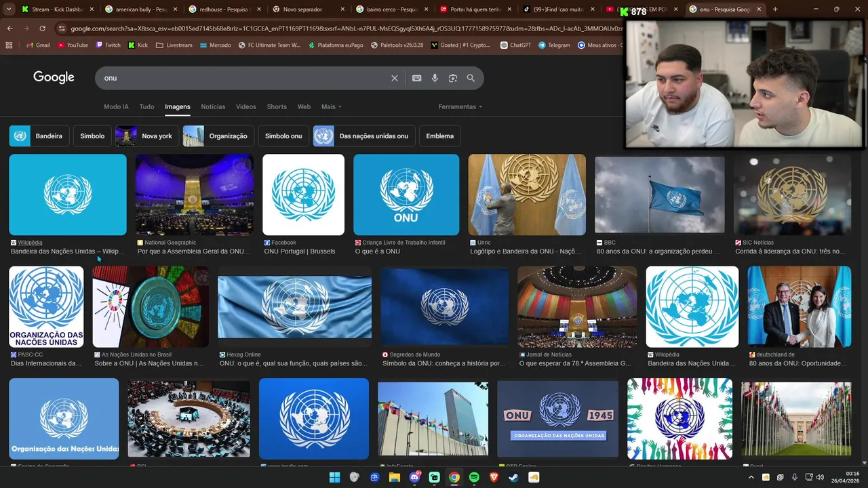Viewport: 868px width, 488px height.
Task: Filter images by Nova york chip
Action: tap(147, 136)
